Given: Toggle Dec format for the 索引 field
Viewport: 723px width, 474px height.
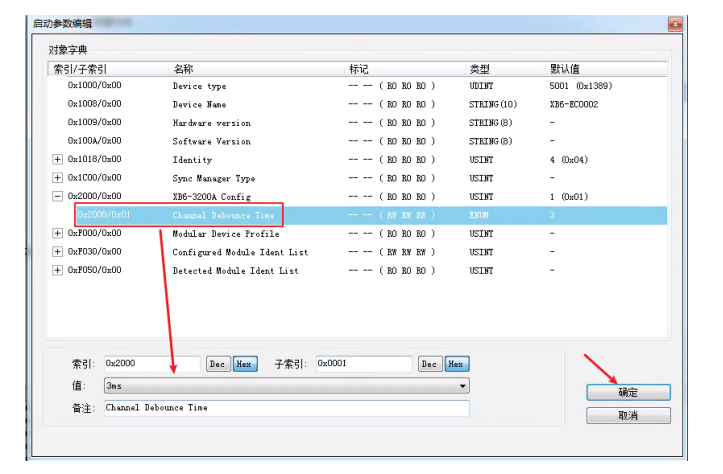Looking at the screenshot, I should (217, 364).
